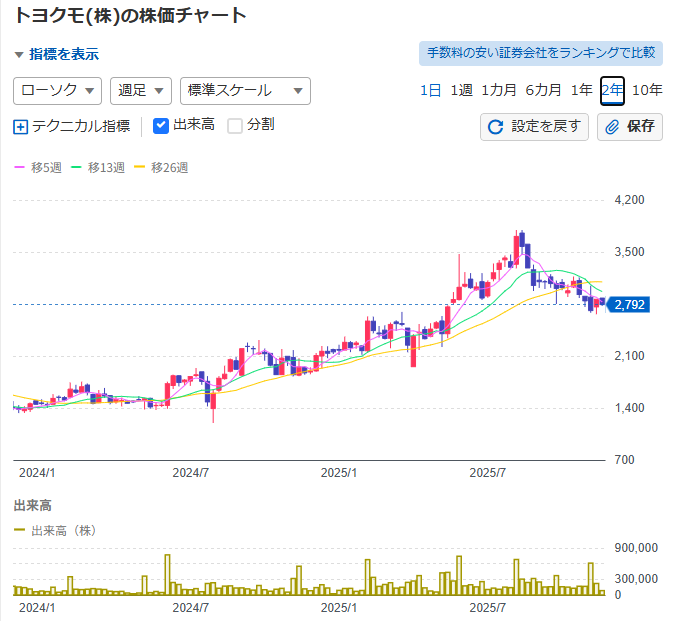This screenshot has height=621, width=673.
Task: Click the tallest volume bar near 2024/7
Action: (x=168, y=575)
